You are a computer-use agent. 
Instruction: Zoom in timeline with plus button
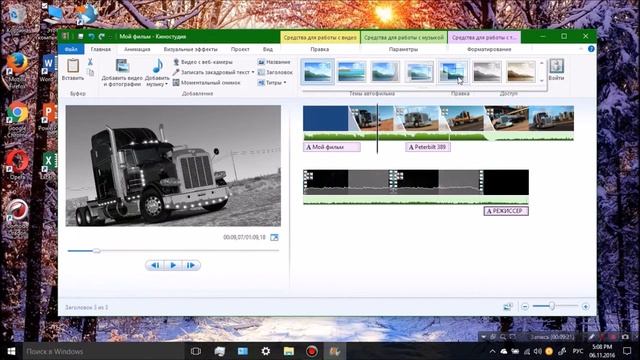click(585, 307)
